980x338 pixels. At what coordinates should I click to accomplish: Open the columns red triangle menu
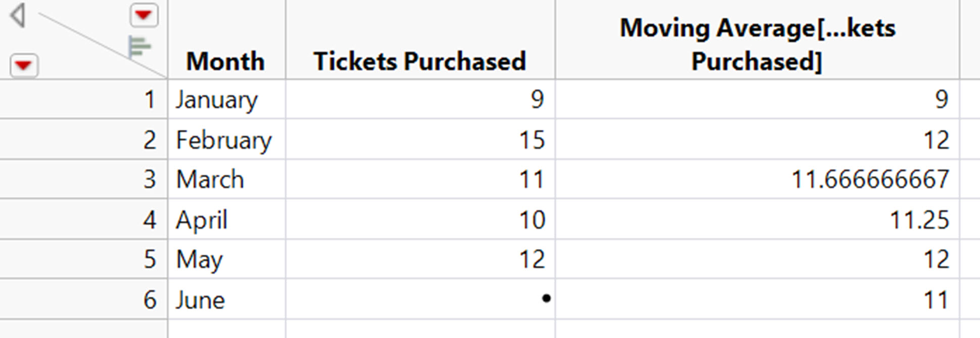tap(144, 15)
